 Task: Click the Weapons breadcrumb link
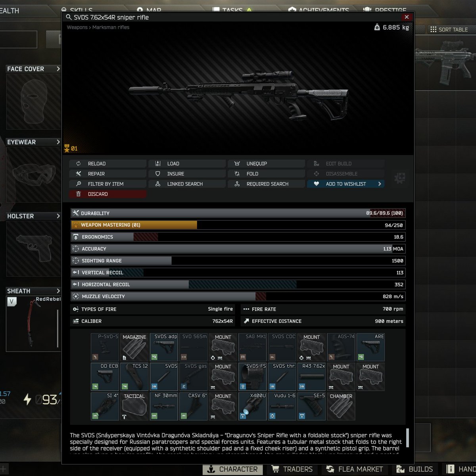click(77, 27)
